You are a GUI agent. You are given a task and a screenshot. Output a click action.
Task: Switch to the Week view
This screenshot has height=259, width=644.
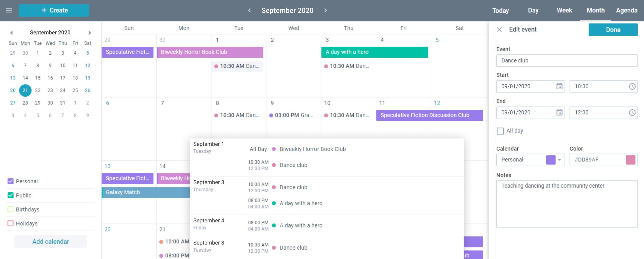[564, 10]
